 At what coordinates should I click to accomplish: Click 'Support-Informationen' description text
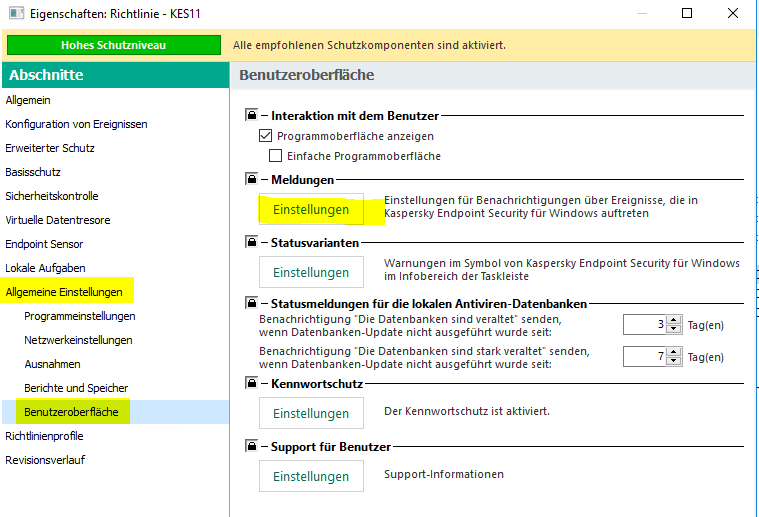pyautogui.click(x=444, y=474)
